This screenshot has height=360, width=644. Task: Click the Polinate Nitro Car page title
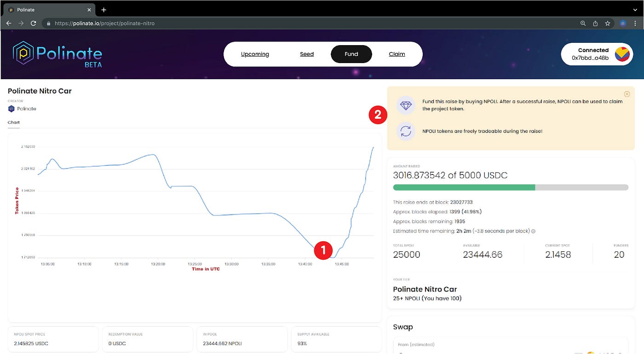(40, 91)
